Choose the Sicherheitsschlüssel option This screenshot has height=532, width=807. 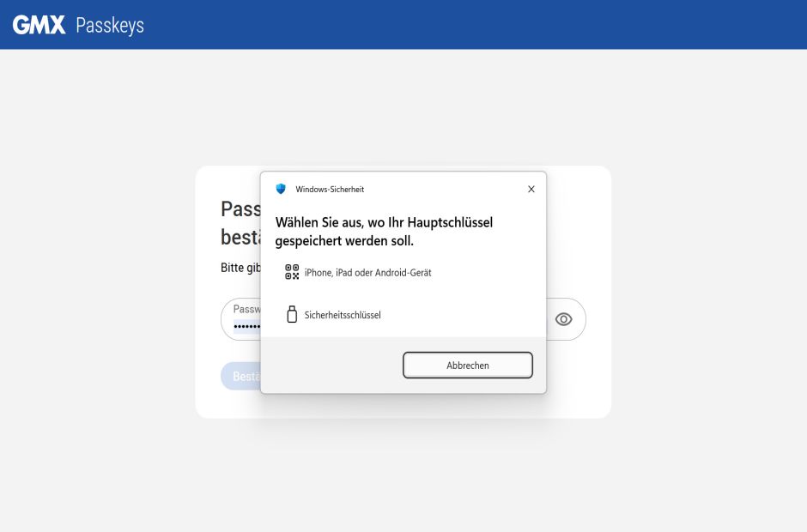[403, 314]
